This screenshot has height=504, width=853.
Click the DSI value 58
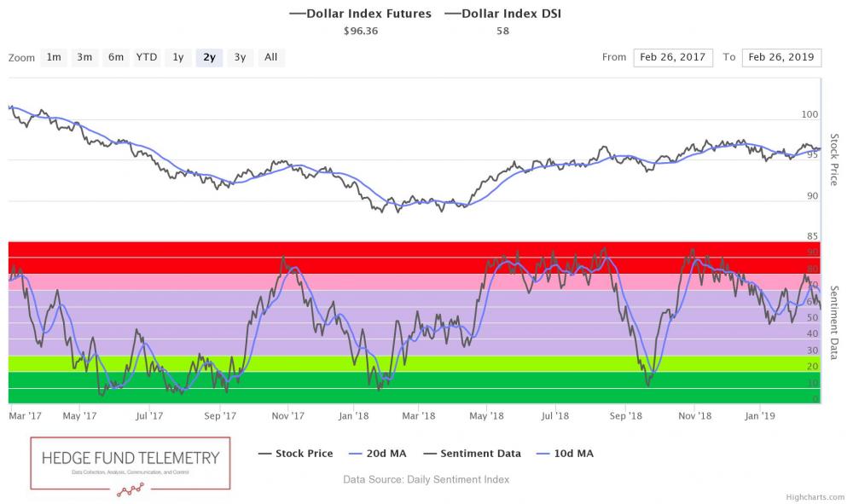503,31
